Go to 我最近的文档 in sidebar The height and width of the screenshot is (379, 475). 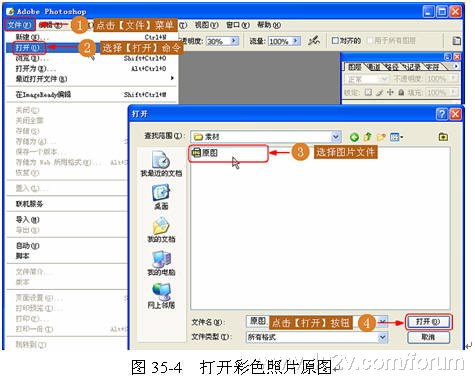(161, 163)
